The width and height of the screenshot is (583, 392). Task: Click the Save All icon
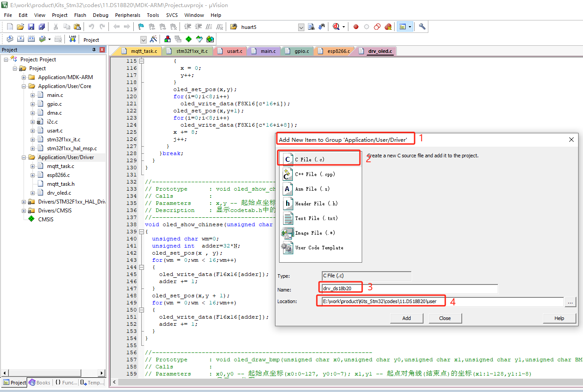[x=42, y=27]
